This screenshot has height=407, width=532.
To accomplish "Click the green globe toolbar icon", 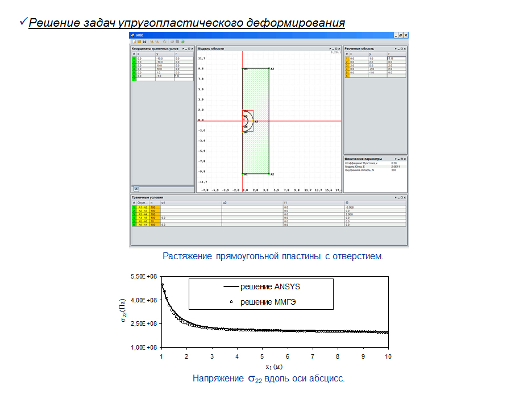I will point(182,41).
